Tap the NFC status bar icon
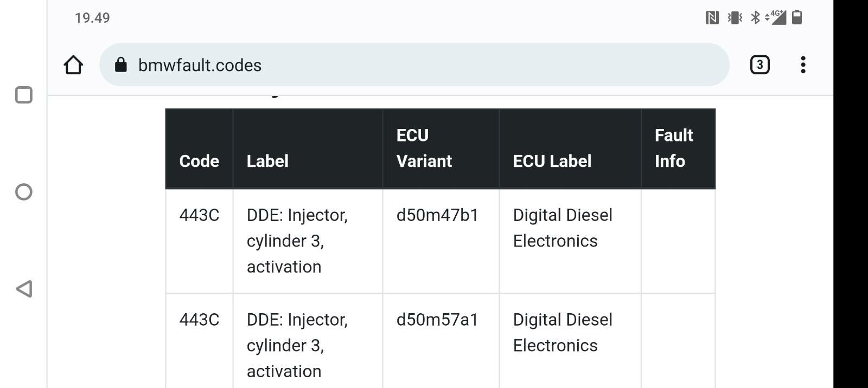Screen dimensions: 868x388 pyautogui.click(x=712, y=18)
